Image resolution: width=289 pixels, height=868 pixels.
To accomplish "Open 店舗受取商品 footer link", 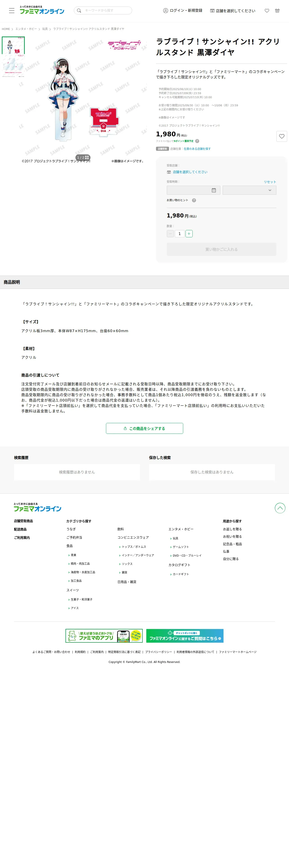I will pos(24,521).
